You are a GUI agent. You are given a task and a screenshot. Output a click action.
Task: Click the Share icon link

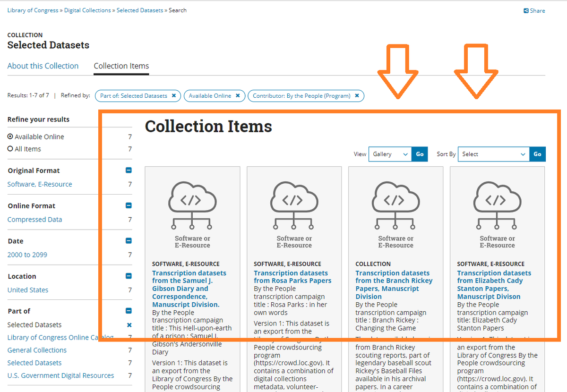(x=534, y=10)
